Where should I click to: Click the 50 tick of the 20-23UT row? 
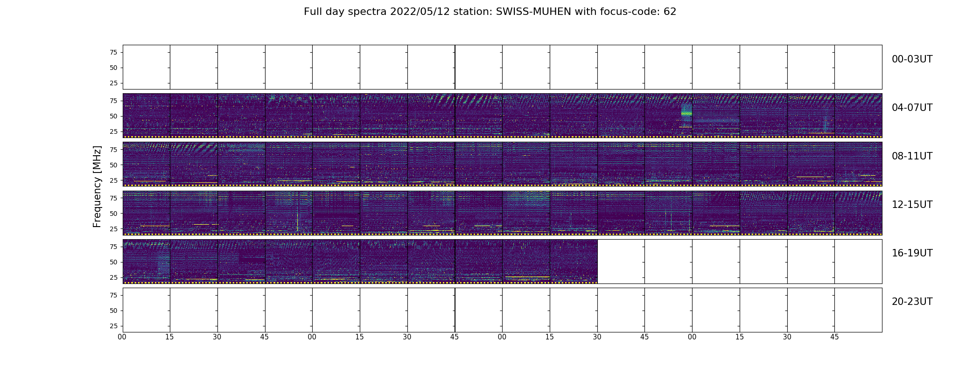point(113,311)
